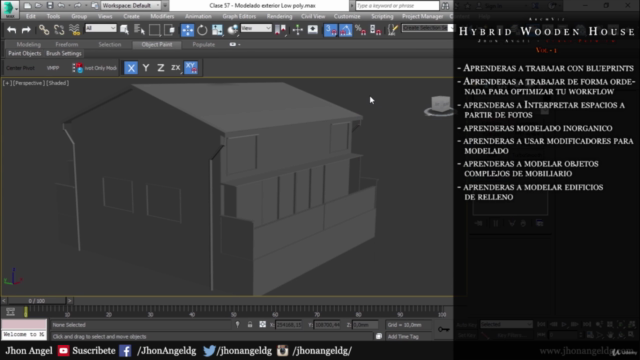Image resolution: width=640 pixels, height=360 pixels.
Task: Open the Edit Named Selection Sets tool
Action: (x=393, y=30)
